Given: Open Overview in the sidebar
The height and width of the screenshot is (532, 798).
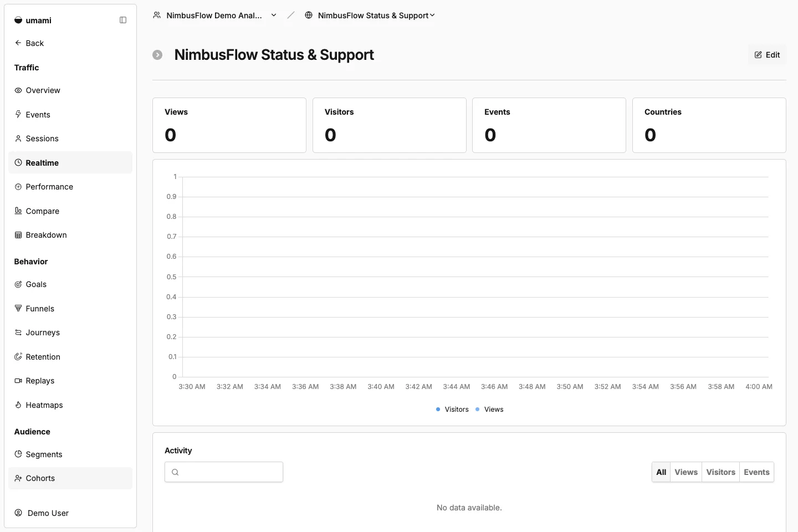Looking at the screenshot, I should click(x=70, y=90).
